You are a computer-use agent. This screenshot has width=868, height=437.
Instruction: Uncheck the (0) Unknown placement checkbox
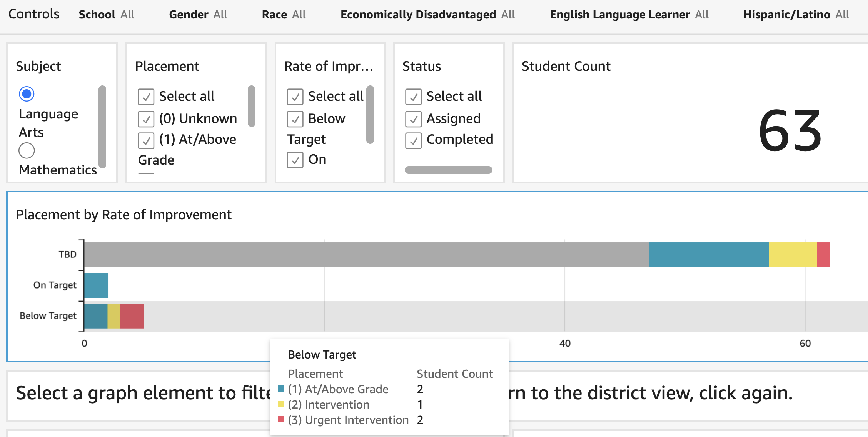[146, 119]
